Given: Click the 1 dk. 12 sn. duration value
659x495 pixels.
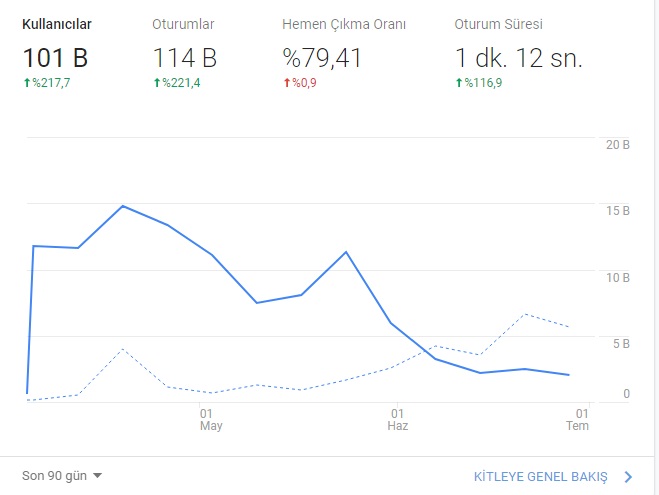Looking at the screenshot, I should point(519,58).
